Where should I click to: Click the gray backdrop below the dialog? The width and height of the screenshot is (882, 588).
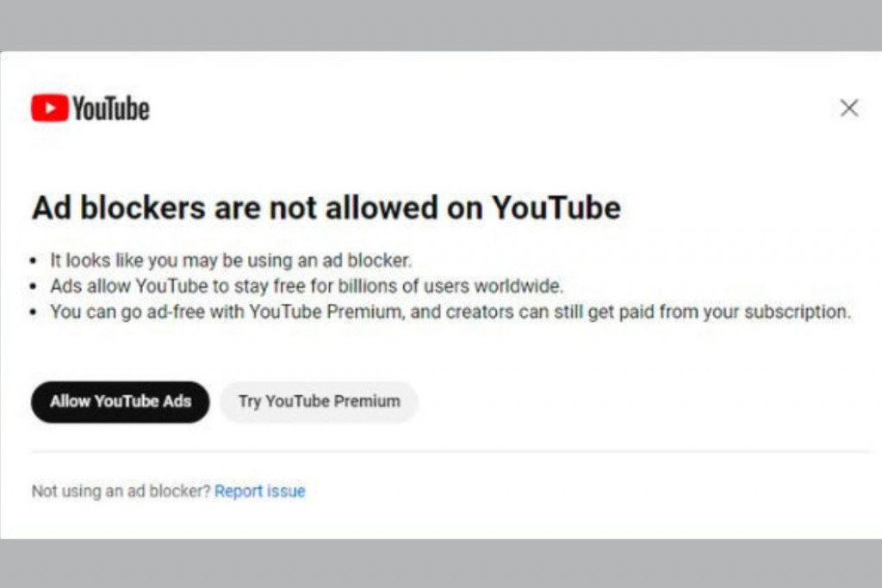click(441, 564)
